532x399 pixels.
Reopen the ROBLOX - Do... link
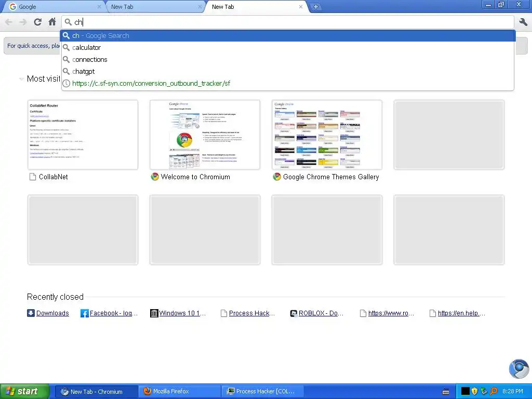321,313
